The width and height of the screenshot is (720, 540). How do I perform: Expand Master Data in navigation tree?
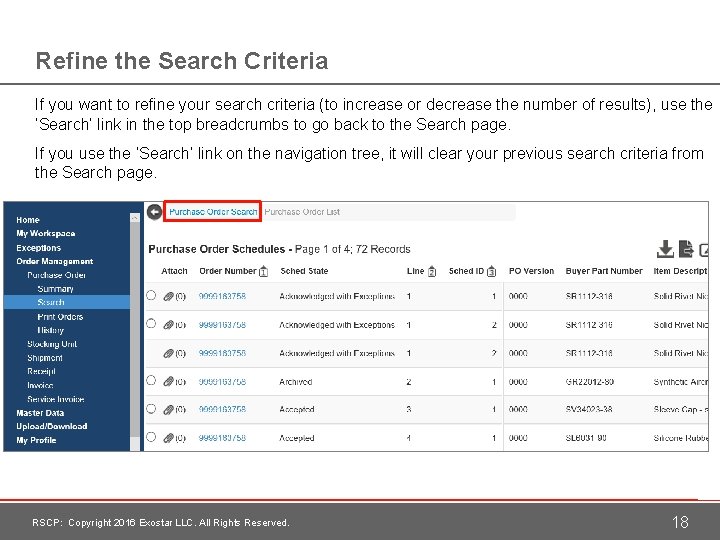pyautogui.click(x=40, y=413)
